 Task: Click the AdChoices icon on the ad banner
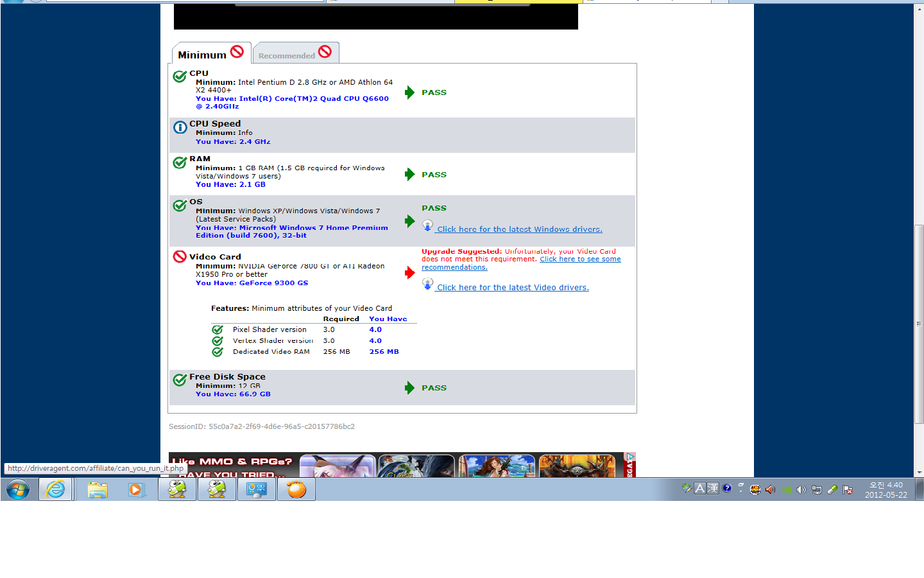[630, 457]
